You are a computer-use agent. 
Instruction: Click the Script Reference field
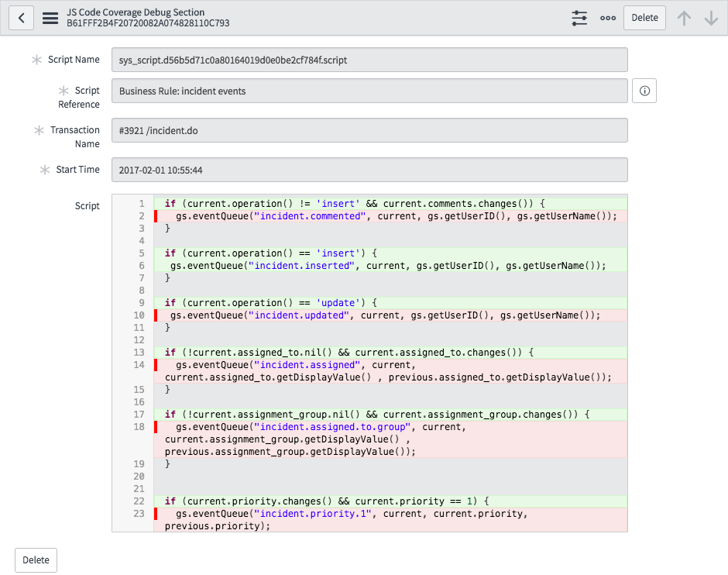pyautogui.click(x=369, y=91)
